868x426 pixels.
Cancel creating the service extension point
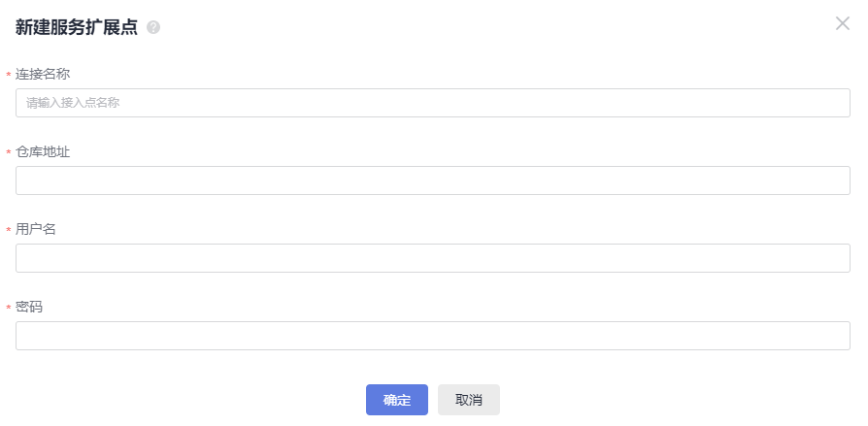point(468,400)
